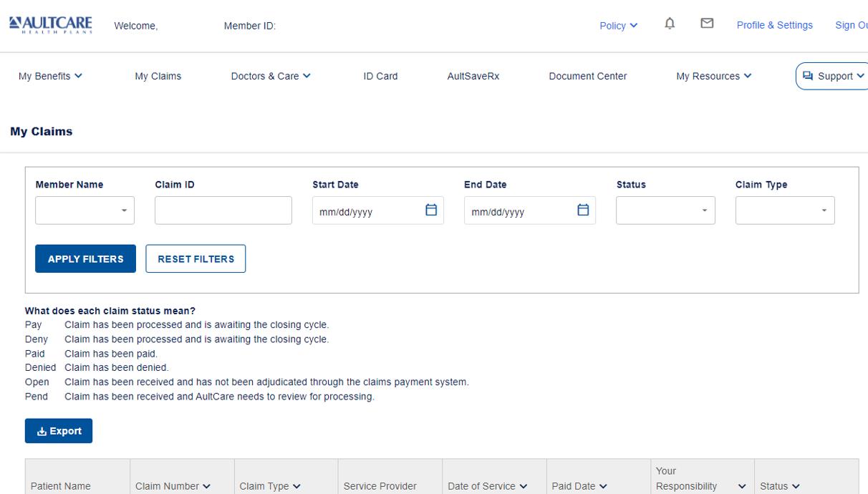The width and height of the screenshot is (868, 494).
Task: Sort table by Claim Type column
Action: [269, 486]
